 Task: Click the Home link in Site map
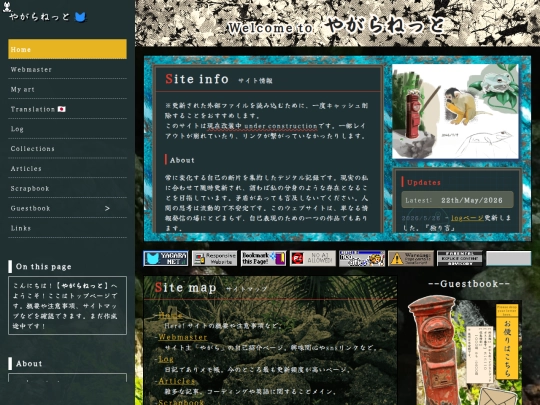[170, 315]
